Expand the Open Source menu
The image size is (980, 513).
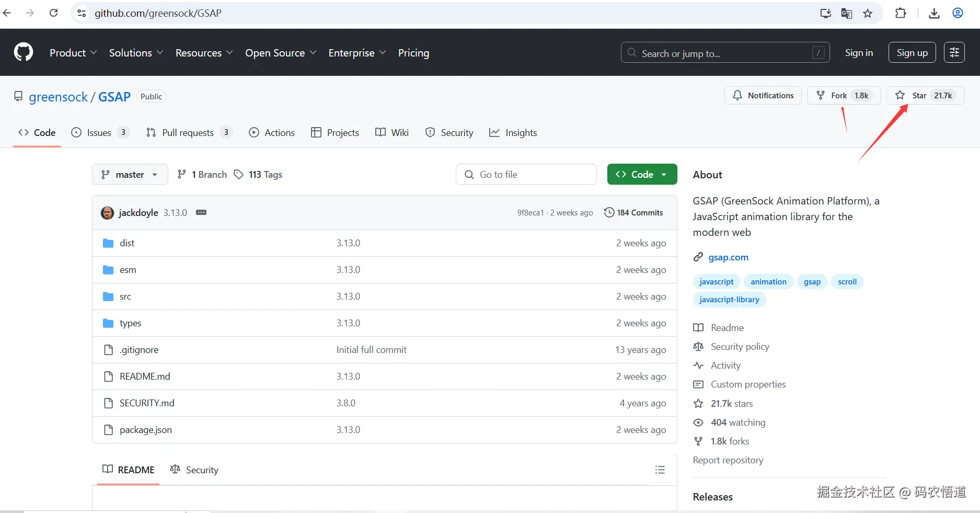coord(281,53)
